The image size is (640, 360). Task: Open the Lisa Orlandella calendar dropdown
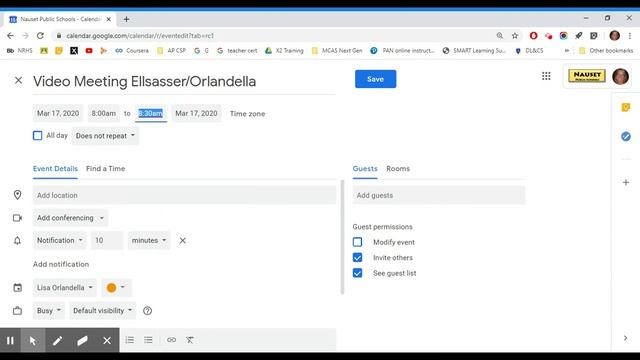64,288
